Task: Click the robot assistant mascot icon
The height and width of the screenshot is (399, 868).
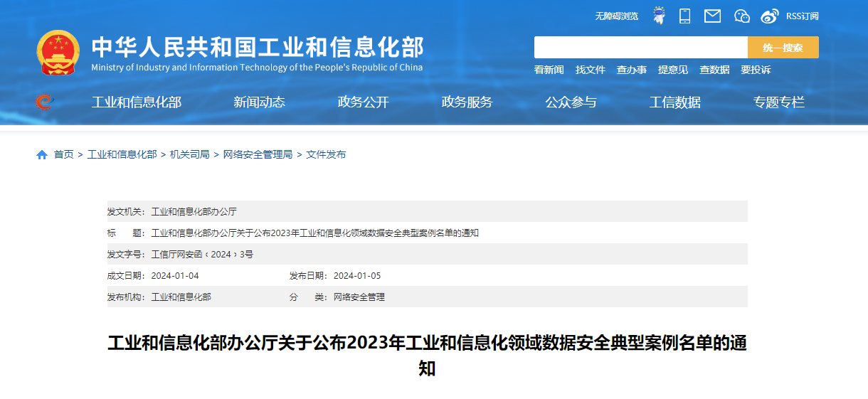Action: (659, 16)
